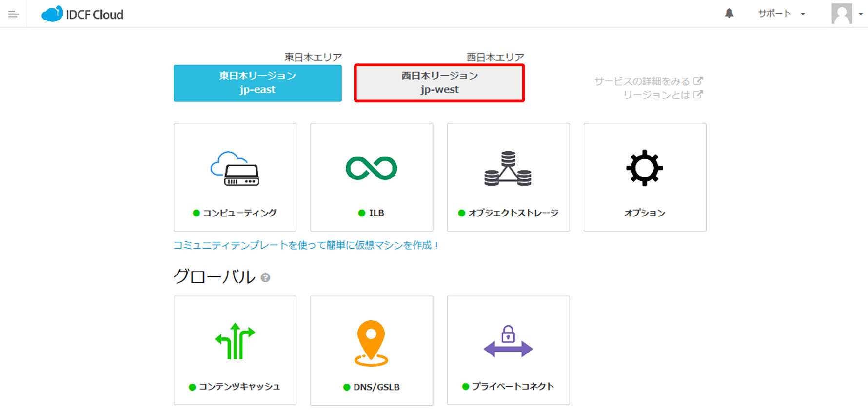Switch to 西日本リージョン jp-west tab
Screen dimensions: 868x412
coord(439,83)
